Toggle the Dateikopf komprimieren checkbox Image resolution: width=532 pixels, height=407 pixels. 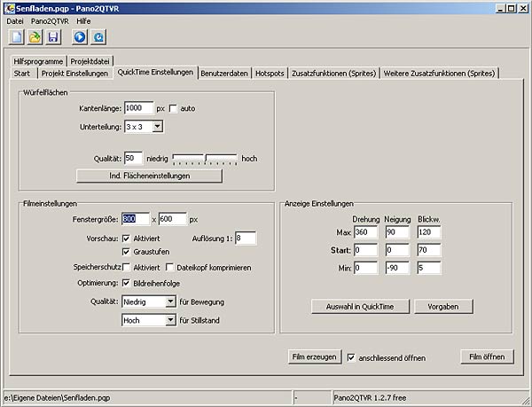pos(170,267)
